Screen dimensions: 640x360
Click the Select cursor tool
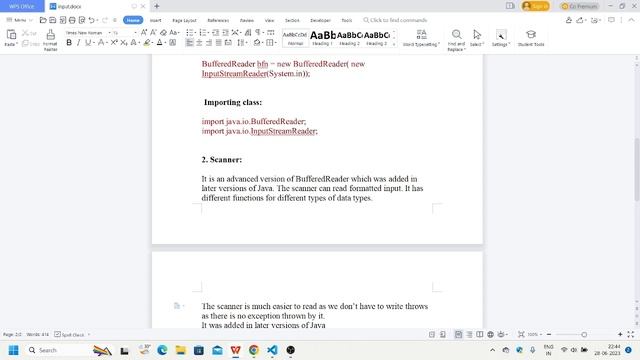click(x=477, y=38)
